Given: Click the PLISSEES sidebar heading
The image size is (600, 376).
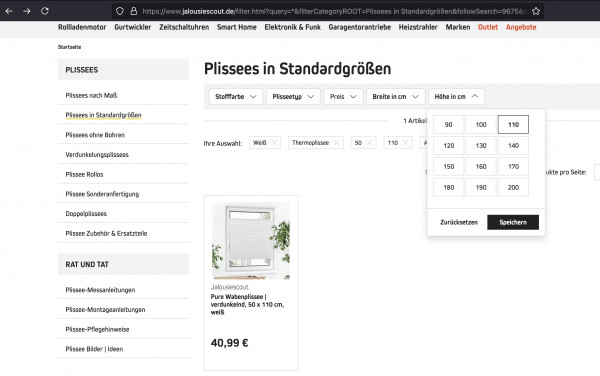Looking at the screenshot, I should point(123,70).
